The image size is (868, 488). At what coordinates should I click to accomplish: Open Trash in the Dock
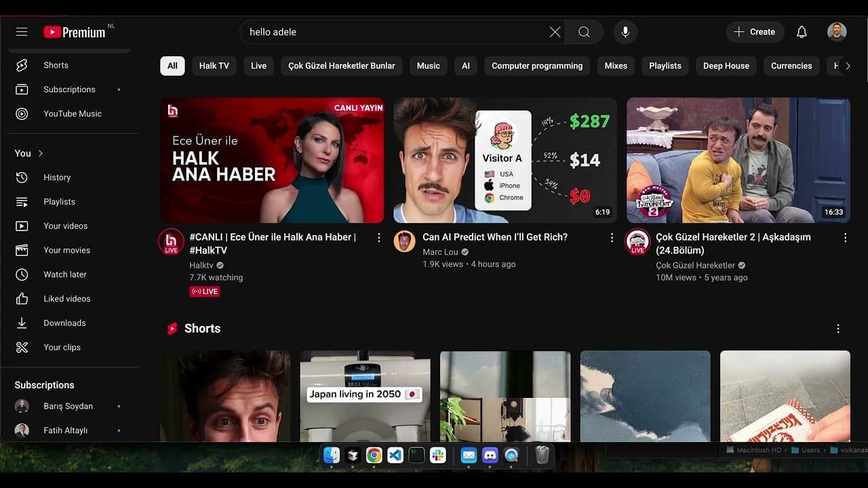542,455
